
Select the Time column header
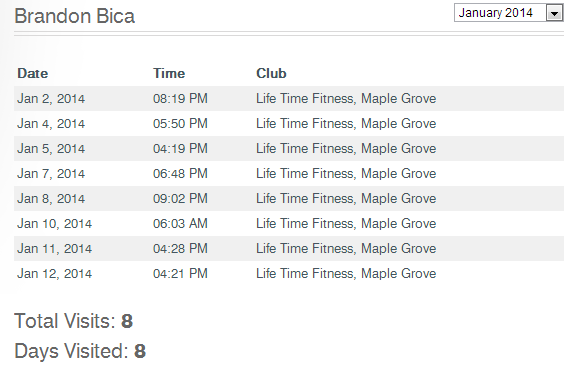click(x=169, y=73)
